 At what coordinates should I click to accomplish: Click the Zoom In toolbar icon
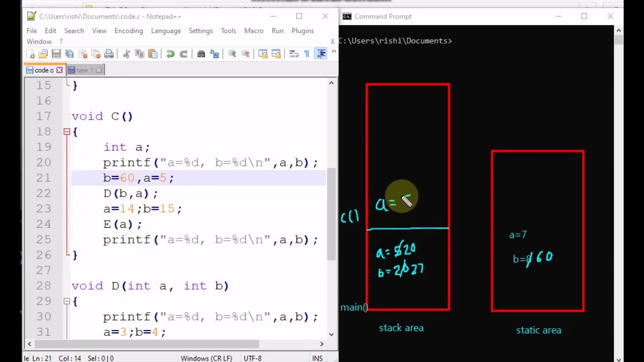pos(232,54)
